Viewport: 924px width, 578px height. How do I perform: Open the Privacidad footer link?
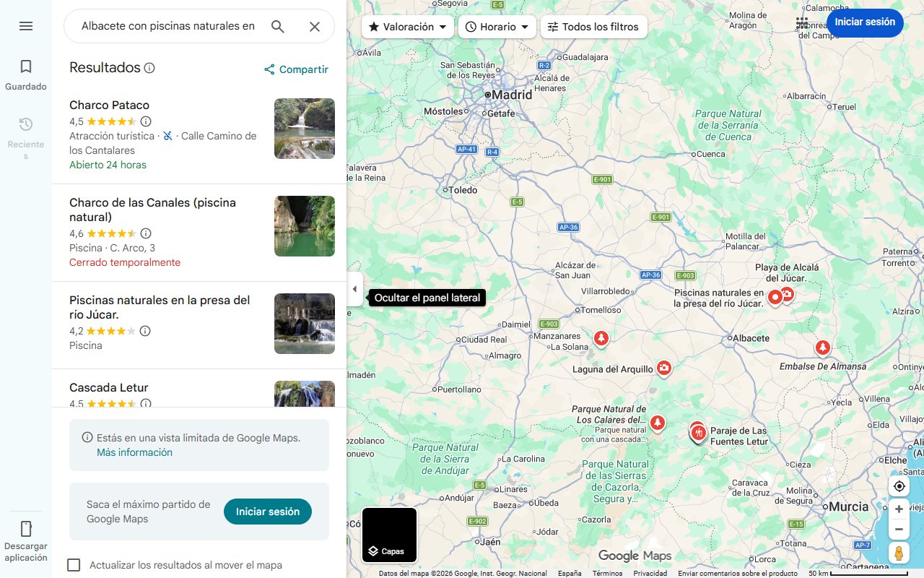(649, 572)
